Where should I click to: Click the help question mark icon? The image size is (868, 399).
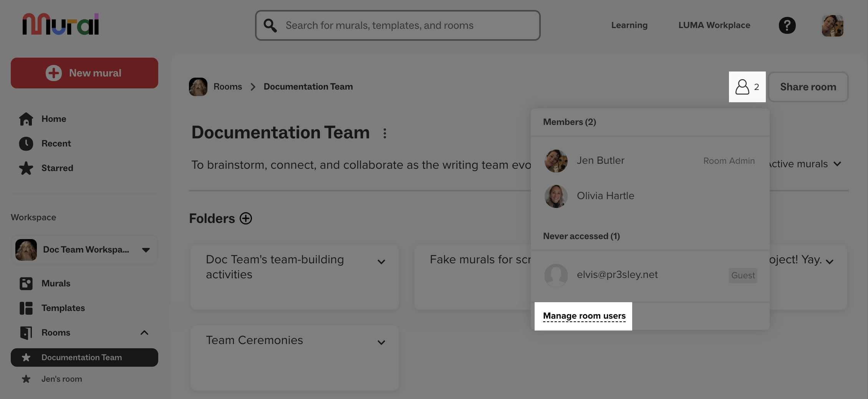(x=787, y=25)
